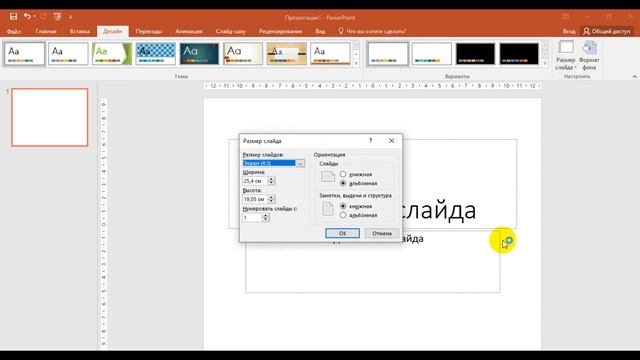
Task: Decrease slide numbering start with down arrow
Action: [265, 220]
